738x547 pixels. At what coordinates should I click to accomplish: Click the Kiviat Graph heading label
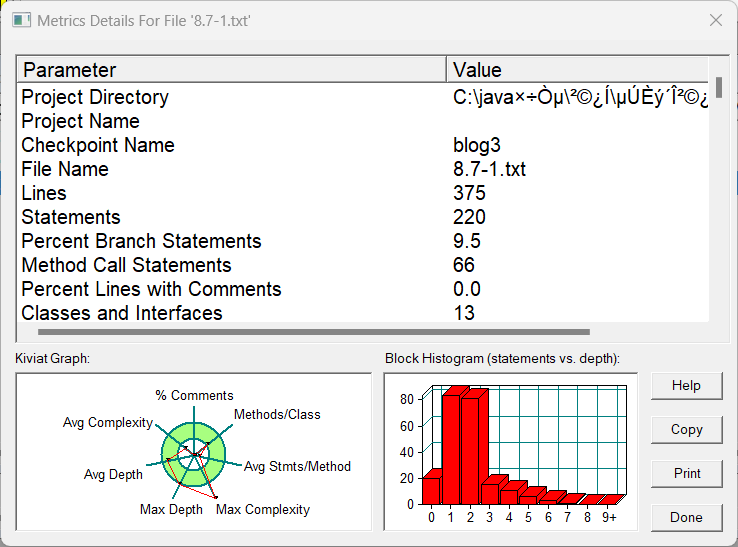[52, 359]
